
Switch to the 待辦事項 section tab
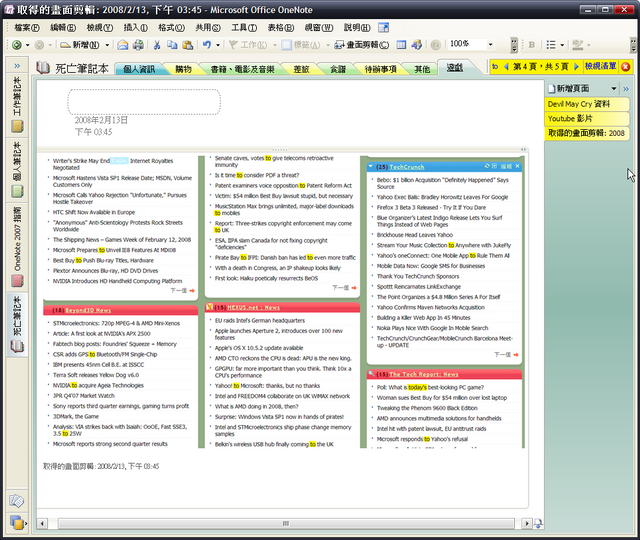(380, 69)
